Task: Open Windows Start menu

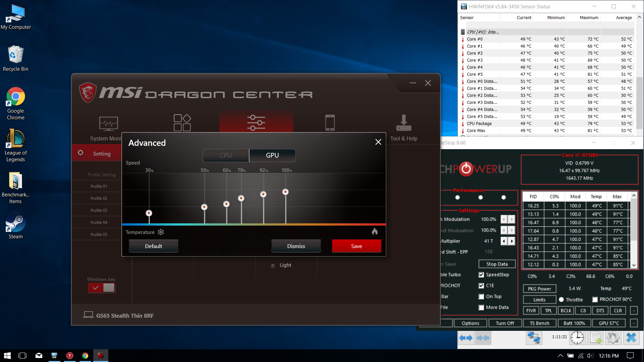Action: point(7,356)
